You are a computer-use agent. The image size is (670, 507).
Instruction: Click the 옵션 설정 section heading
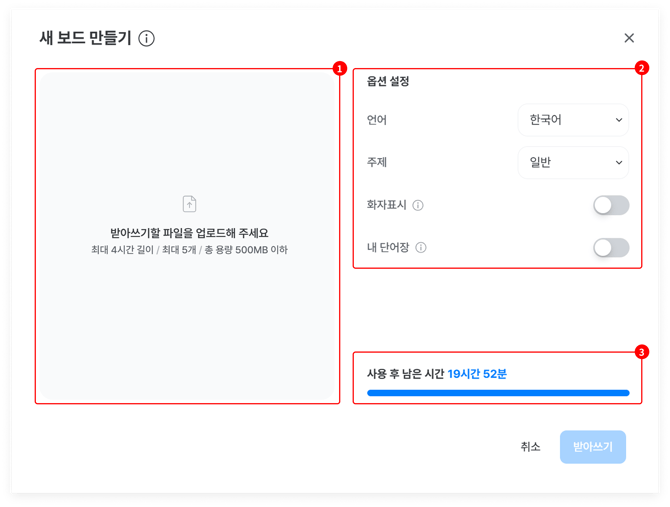coord(388,81)
